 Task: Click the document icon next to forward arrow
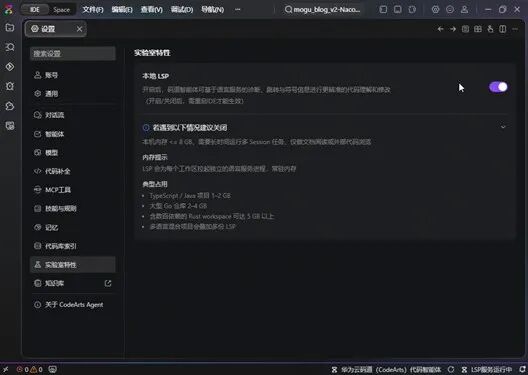click(x=465, y=29)
